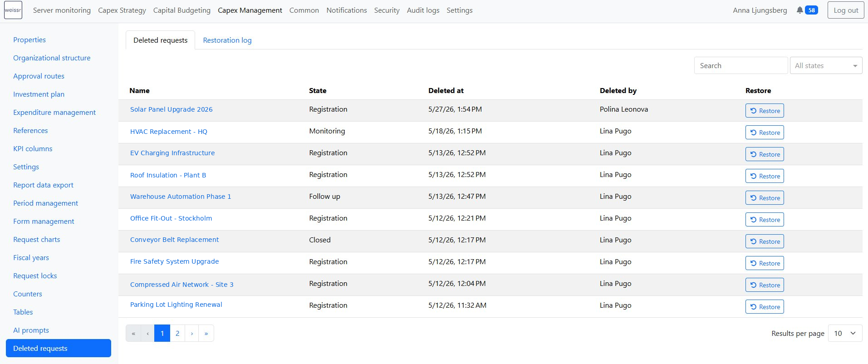Open KPI columns in sidebar
The width and height of the screenshot is (868, 364).
(33, 148)
